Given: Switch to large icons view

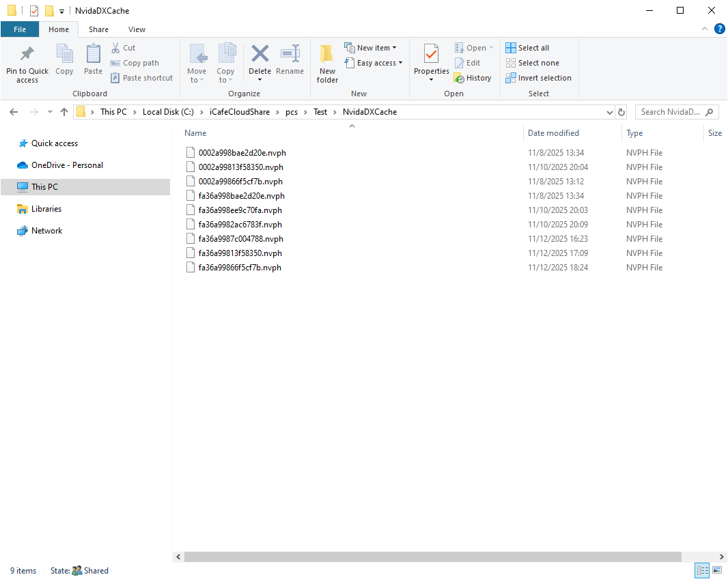Looking at the screenshot, I should pos(717,570).
